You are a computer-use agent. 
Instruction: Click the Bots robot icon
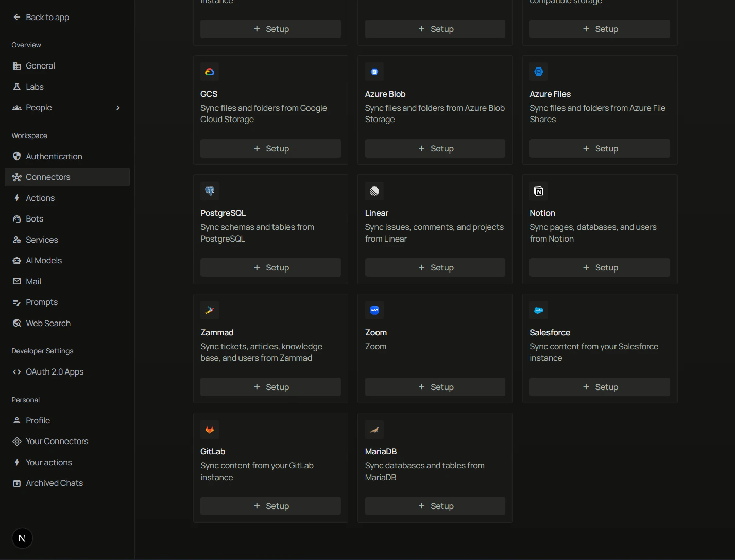coord(17,219)
